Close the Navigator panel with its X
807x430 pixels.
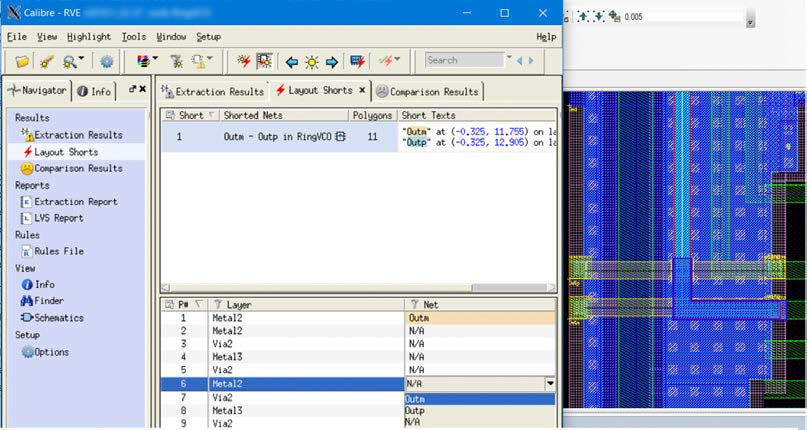coord(143,89)
